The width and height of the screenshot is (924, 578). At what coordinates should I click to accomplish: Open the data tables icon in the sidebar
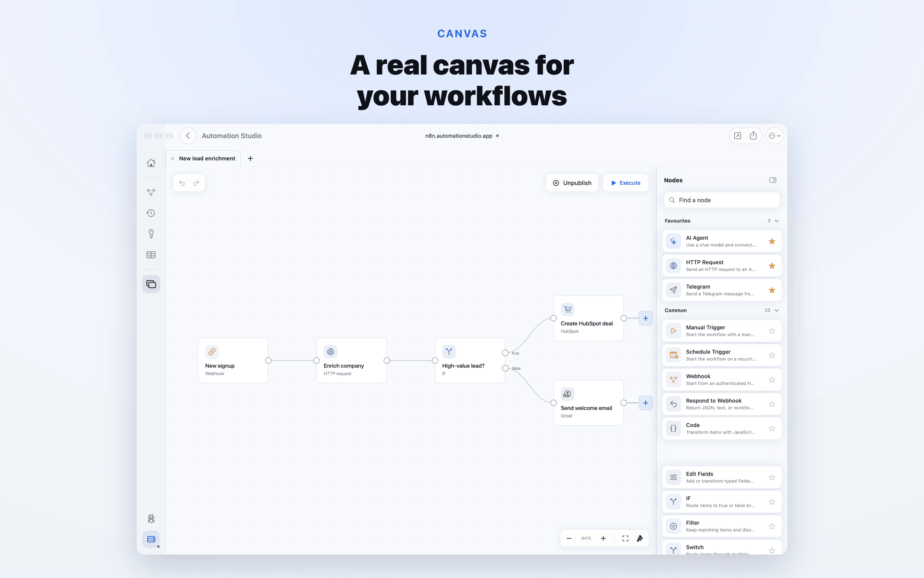point(151,255)
